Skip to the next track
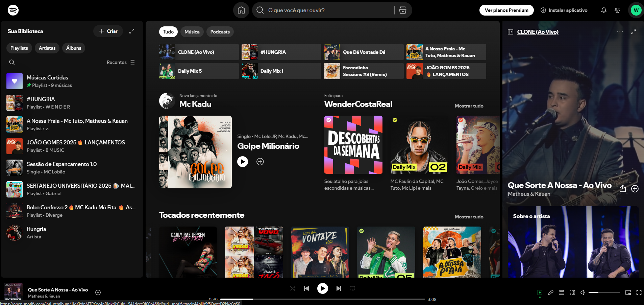 click(339, 288)
